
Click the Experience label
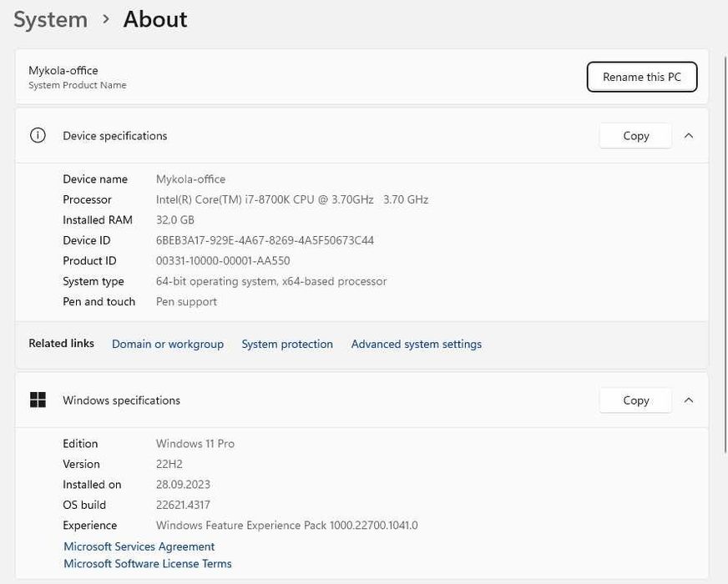coord(89,525)
